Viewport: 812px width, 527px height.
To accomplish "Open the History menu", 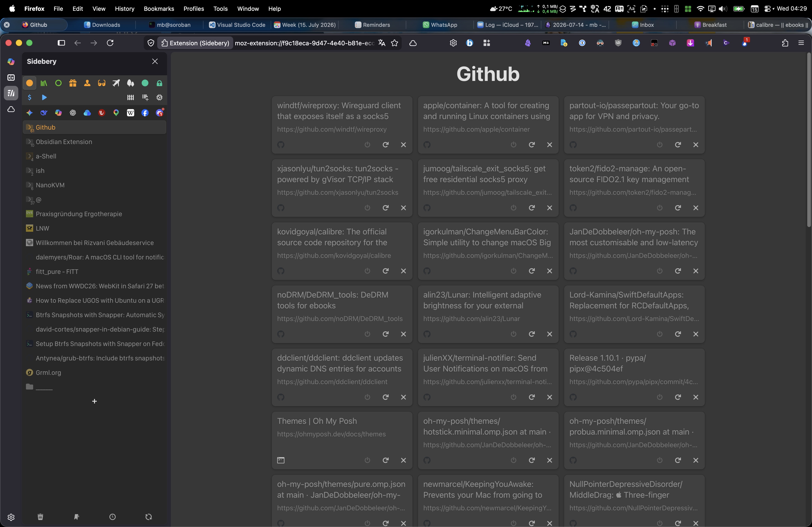I will click(125, 9).
